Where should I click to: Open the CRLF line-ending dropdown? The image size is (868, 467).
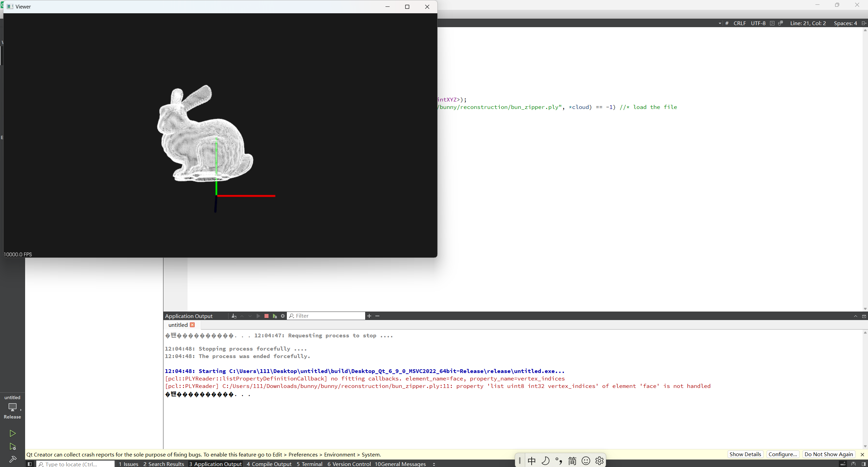pos(739,23)
